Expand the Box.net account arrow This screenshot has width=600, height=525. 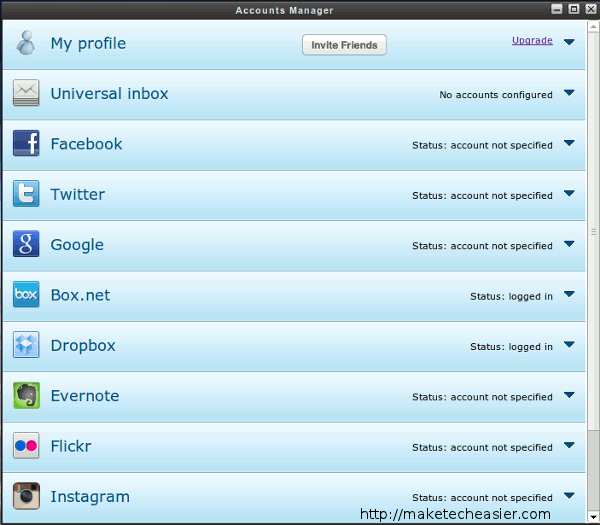[569, 294]
